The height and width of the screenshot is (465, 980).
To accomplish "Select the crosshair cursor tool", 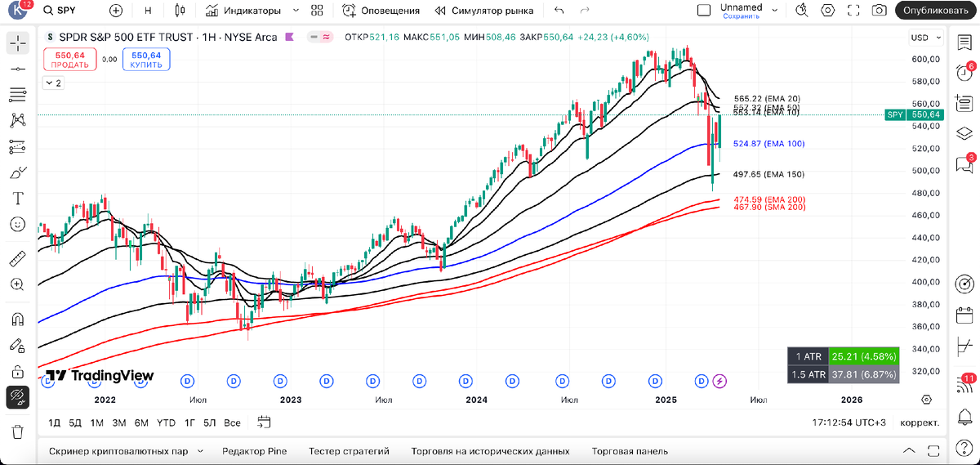I will [x=18, y=43].
